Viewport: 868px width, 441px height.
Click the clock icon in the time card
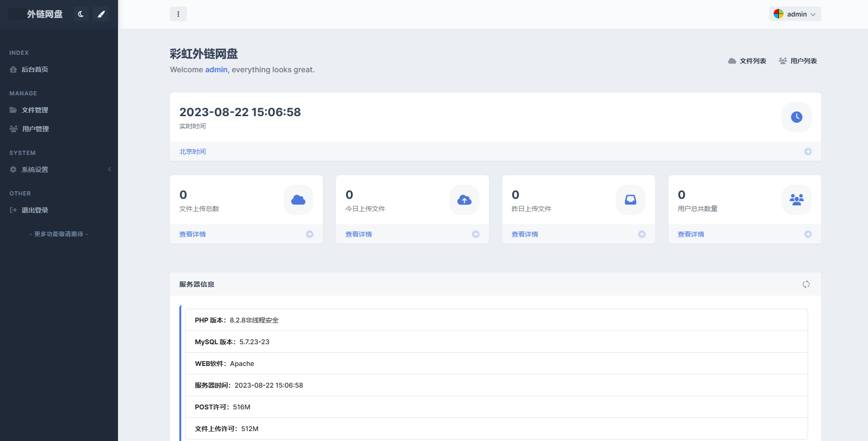coord(796,117)
